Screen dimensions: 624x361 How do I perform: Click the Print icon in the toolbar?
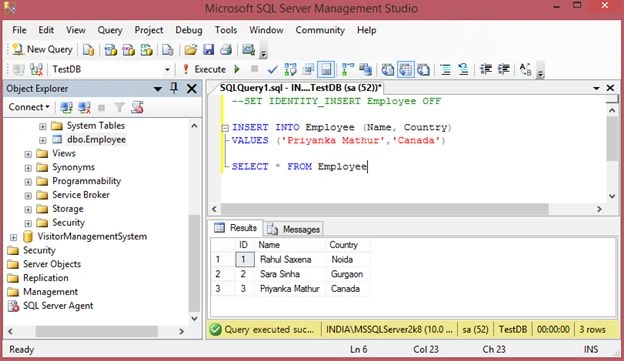tap(226, 50)
